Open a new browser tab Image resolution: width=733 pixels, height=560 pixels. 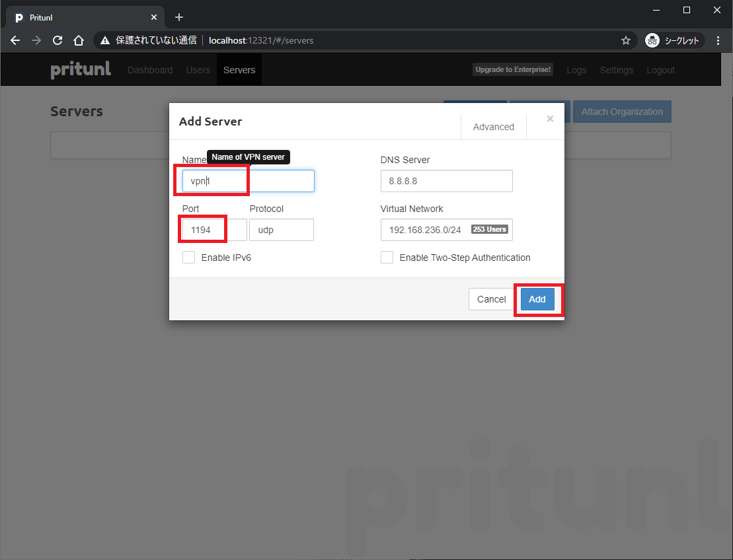(179, 17)
